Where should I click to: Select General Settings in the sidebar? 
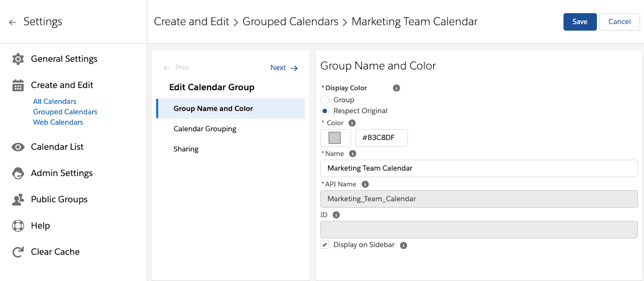tap(64, 59)
